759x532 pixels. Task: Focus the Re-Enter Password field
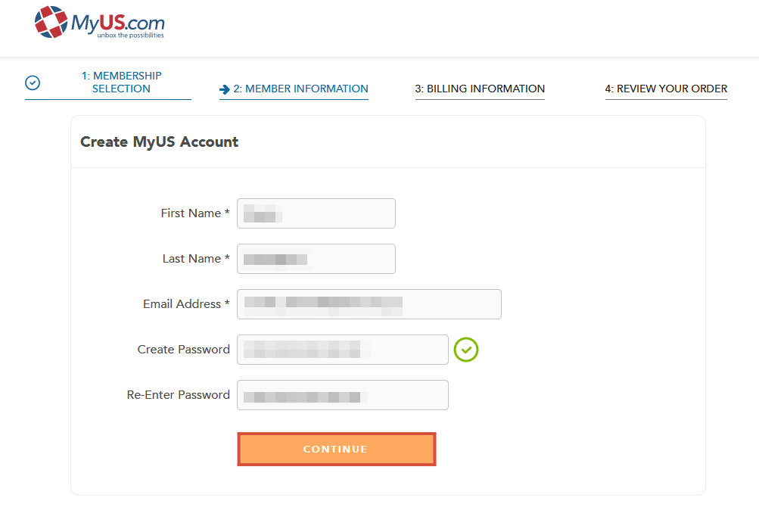coord(343,395)
